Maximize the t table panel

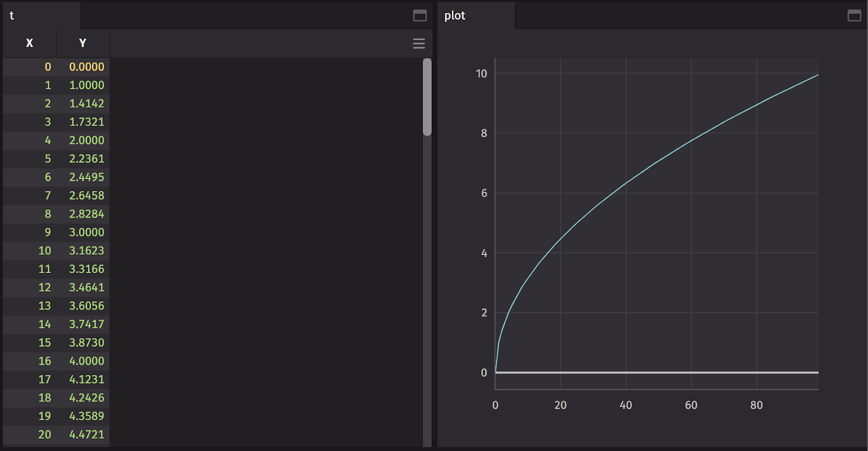[x=420, y=16]
